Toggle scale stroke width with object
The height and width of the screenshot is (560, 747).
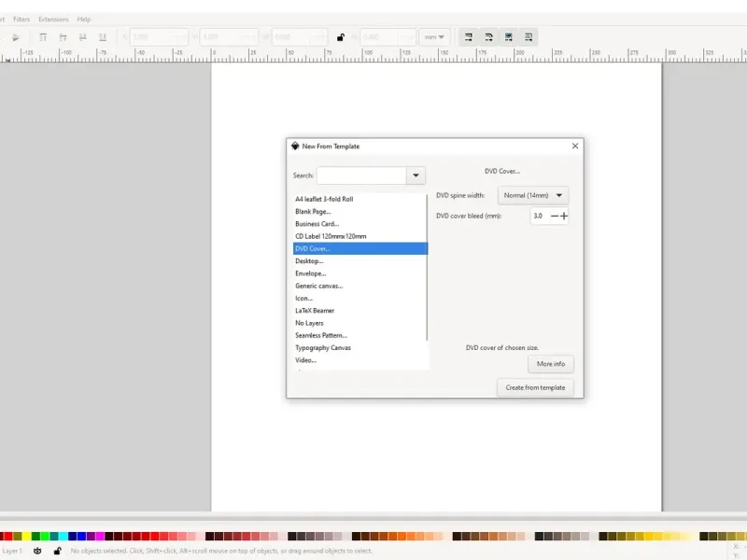pyautogui.click(x=469, y=37)
